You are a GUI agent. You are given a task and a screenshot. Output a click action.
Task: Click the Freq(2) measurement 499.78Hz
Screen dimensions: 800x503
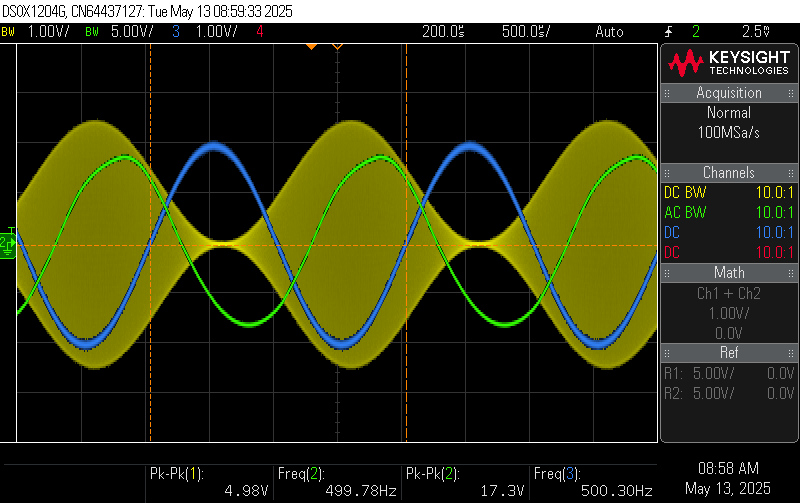click(x=337, y=483)
